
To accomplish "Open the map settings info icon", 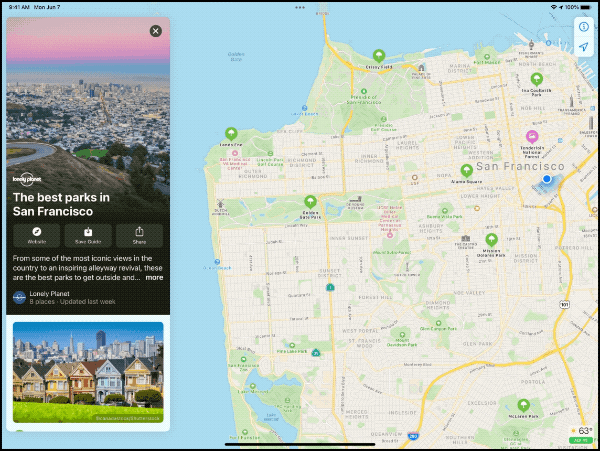I will [584, 27].
